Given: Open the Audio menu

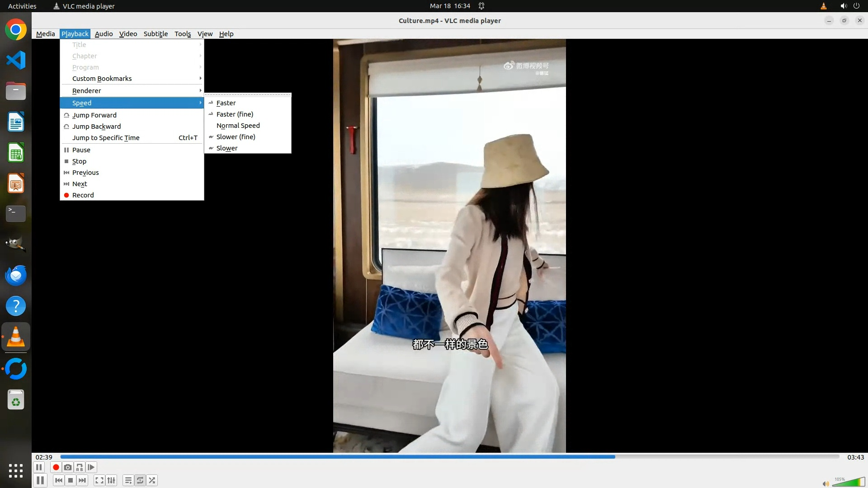Looking at the screenshot, I should pyautogui.click(x=104, y=34).
